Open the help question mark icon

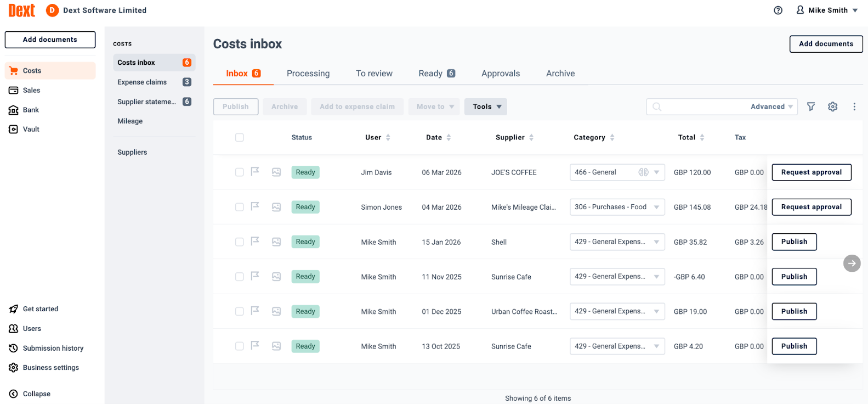[778, 10]
